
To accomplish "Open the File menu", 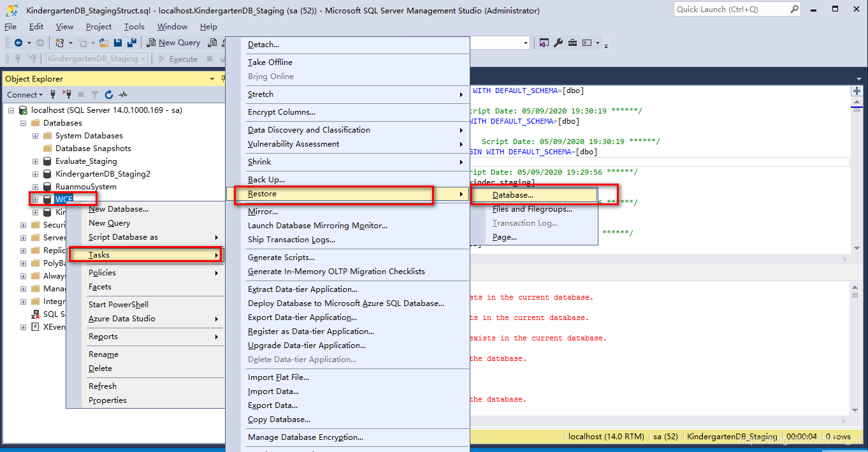I will tap(10, 27).
